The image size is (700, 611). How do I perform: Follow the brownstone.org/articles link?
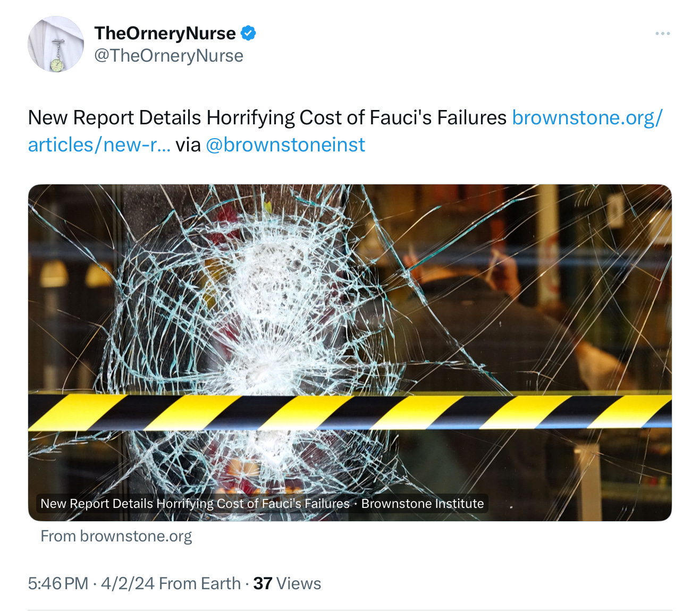click(x=587, y=117)
